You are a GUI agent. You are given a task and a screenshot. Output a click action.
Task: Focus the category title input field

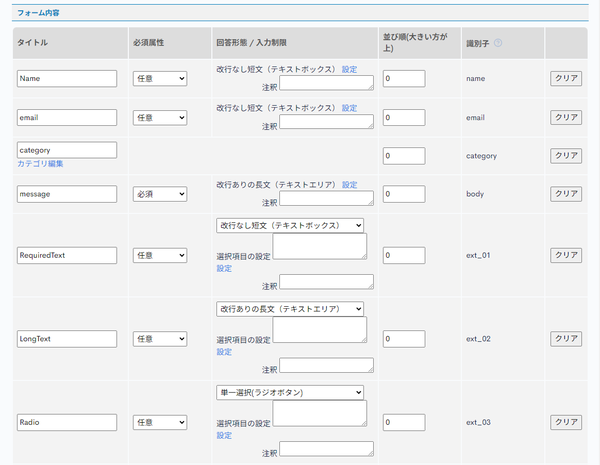67,150
